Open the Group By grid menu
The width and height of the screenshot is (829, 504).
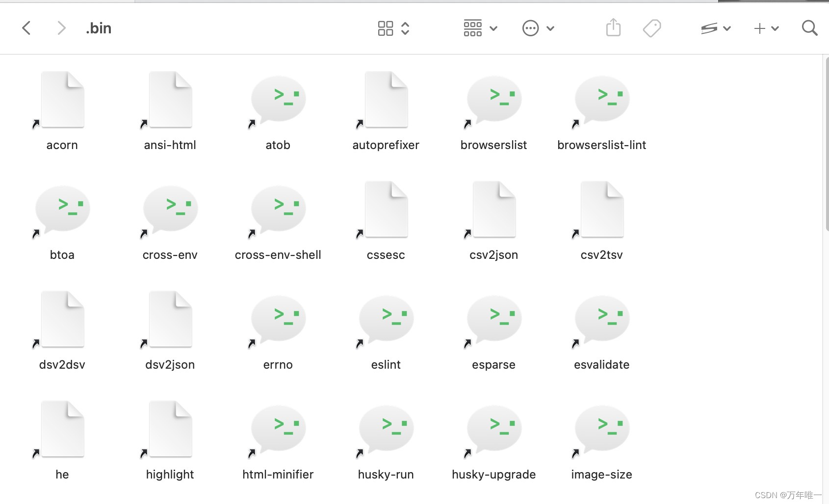pyautogui.click(x=473, y=28)
